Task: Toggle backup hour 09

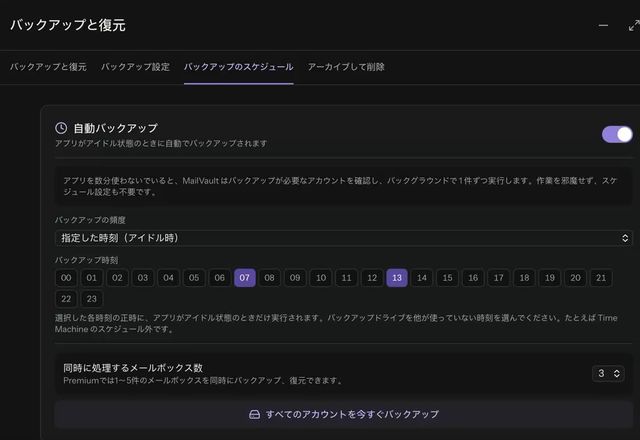Action: point(295,278)
